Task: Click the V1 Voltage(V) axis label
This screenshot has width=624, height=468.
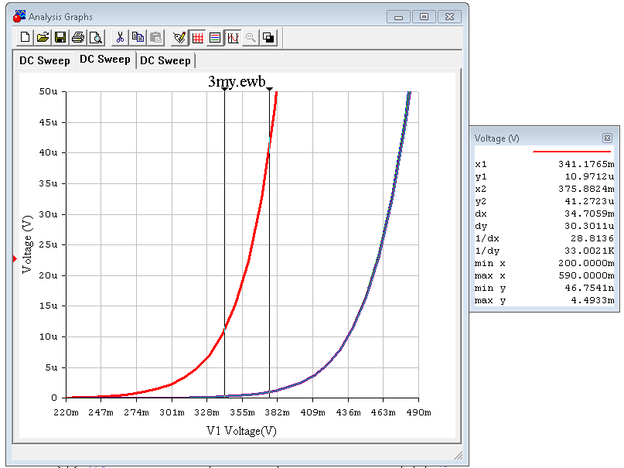Action: (x=241, y=431)
